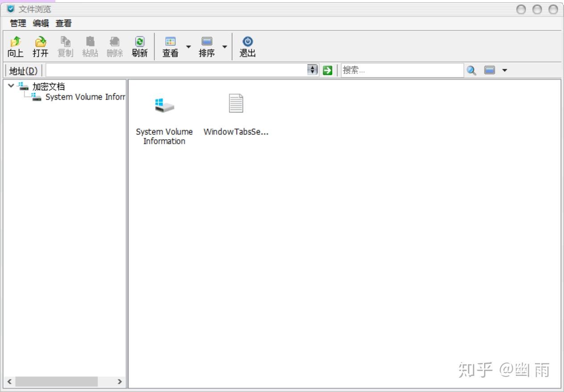The height and width of the screenshot is (392, 564).
Task: Click the tree panel's horizontal scrollbar right arrow
Action: coord(119,382)
